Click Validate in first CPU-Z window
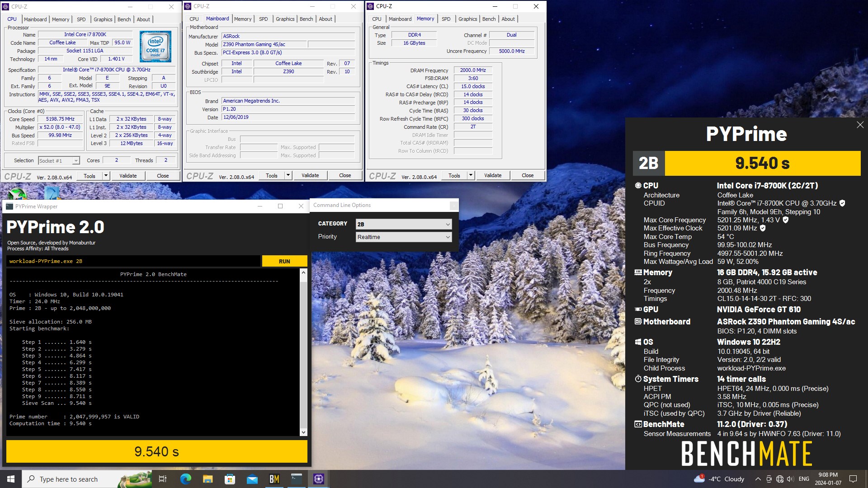The height and width of the screenshot is (488, 868). point(128,176)
